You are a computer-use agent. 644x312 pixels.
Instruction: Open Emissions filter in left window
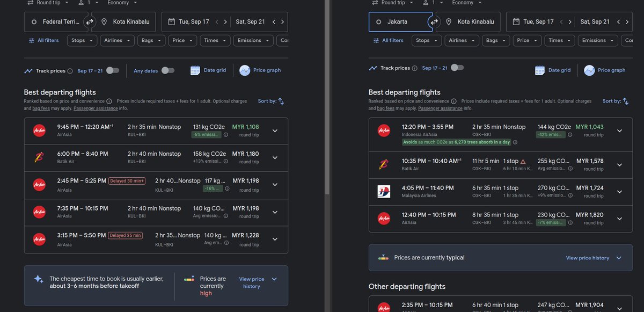(253, 40)
